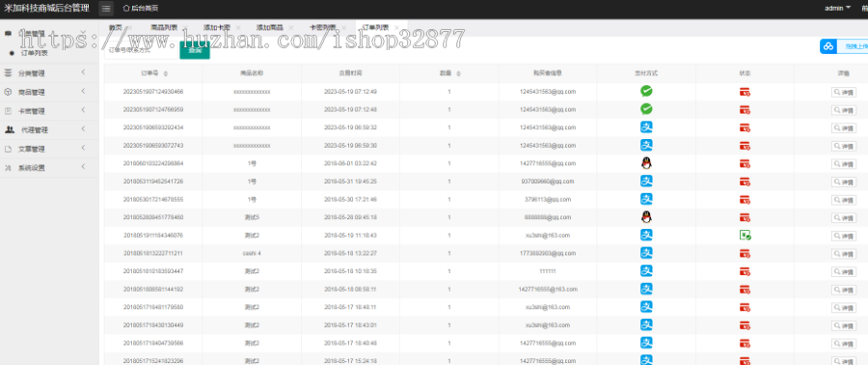Select 订单列表 in the left sidebar
The width and height of the screenshot is (868, 365).
point(35,53)
